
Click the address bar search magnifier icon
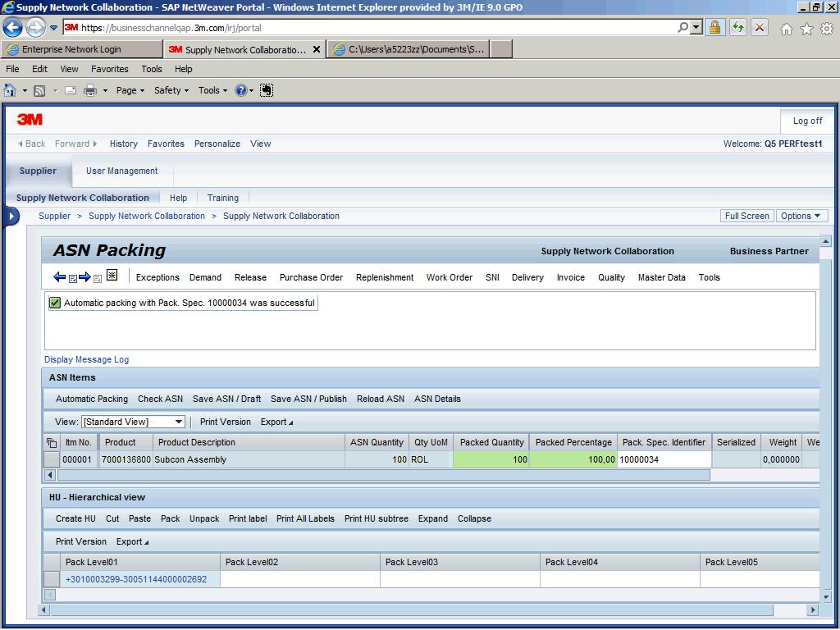coord(682,27)
